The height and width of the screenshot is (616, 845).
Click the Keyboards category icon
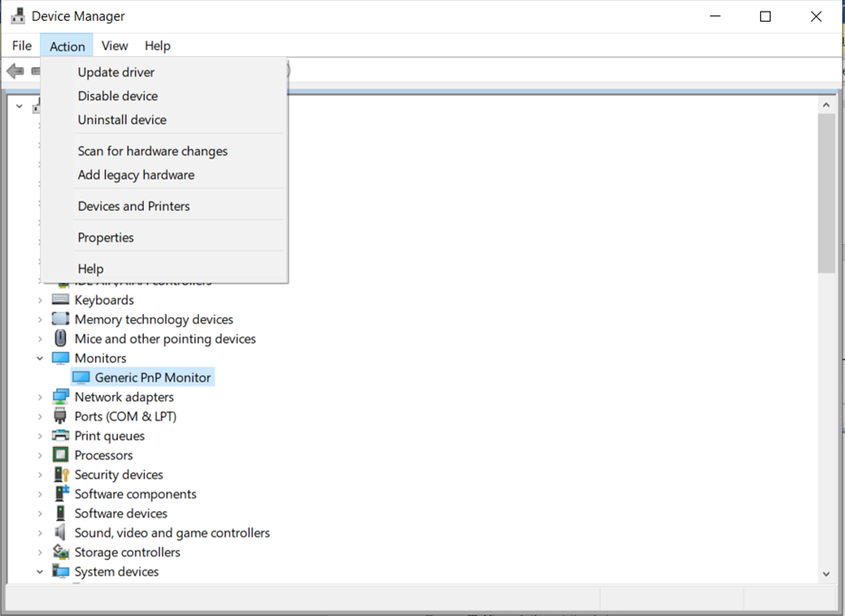coord(59,299)
